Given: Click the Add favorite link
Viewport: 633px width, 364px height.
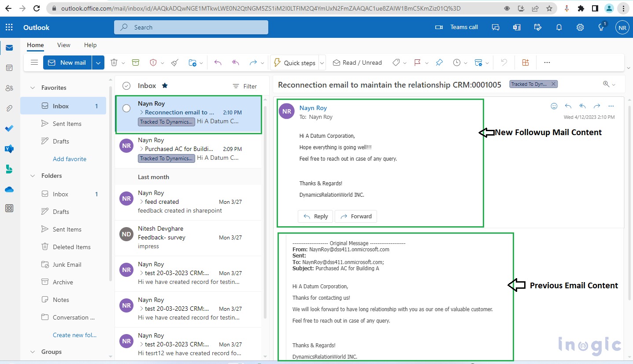Looking at the screenshot, I should (70, 159).
